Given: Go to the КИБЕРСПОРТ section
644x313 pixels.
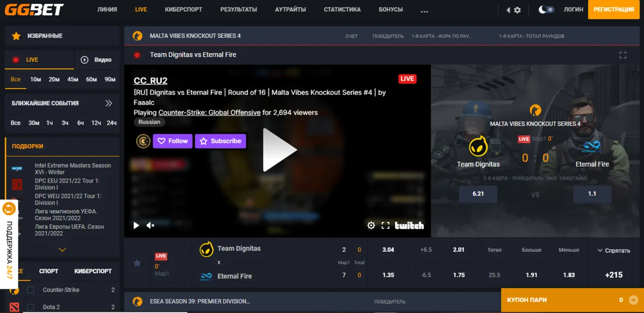Looking at the screenshot, I should pos(184,9).
